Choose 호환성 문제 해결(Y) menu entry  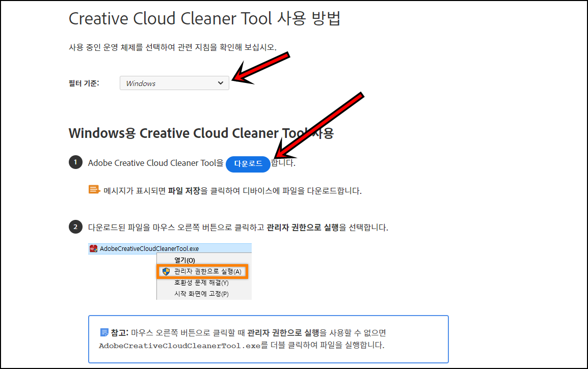click(x=201, y=283)
